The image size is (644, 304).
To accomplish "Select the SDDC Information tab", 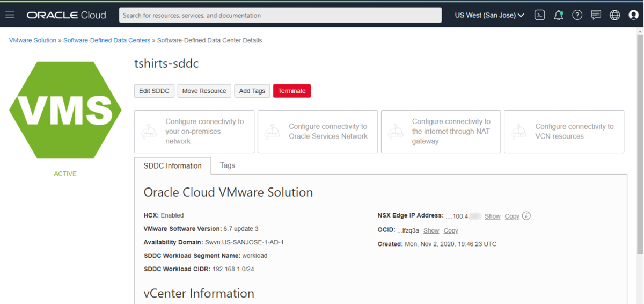I will [x=173, y=166].
